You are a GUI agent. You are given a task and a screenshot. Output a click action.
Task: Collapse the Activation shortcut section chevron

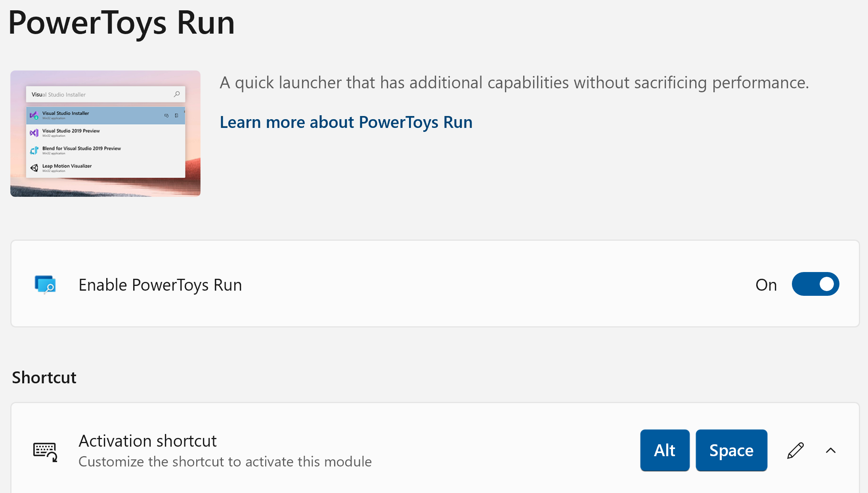pos(831,451)
